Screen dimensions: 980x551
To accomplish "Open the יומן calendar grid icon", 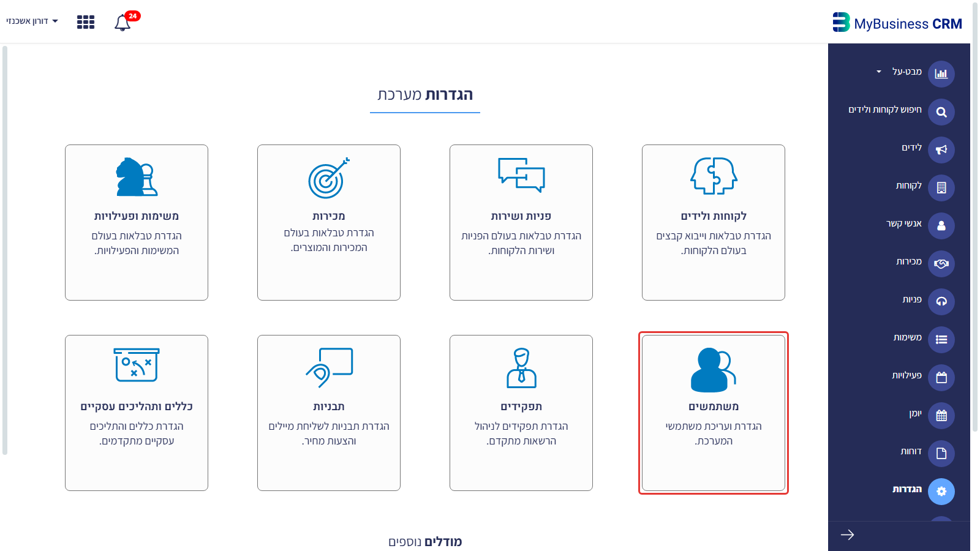I will (x=941, y=416).
